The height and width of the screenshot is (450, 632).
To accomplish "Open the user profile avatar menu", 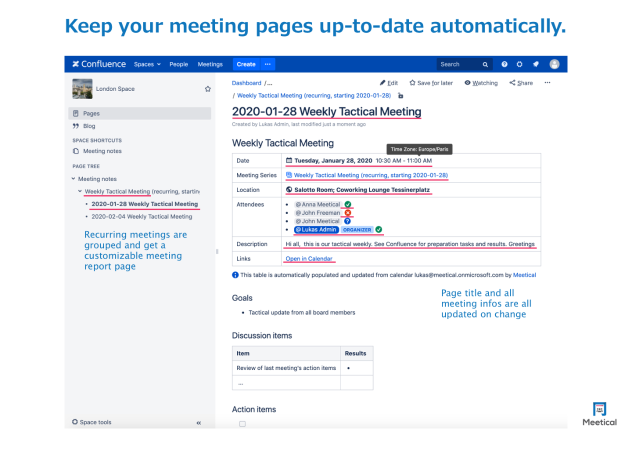I will click(x=555, y=64).
